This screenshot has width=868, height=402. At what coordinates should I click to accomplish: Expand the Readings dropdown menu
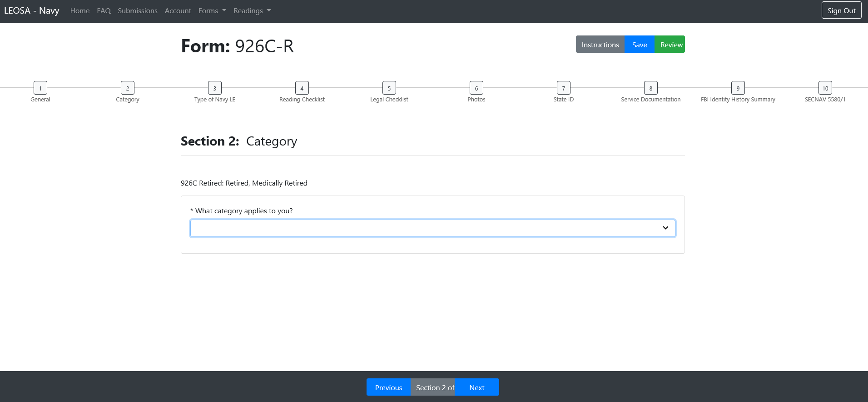[252, 11]
